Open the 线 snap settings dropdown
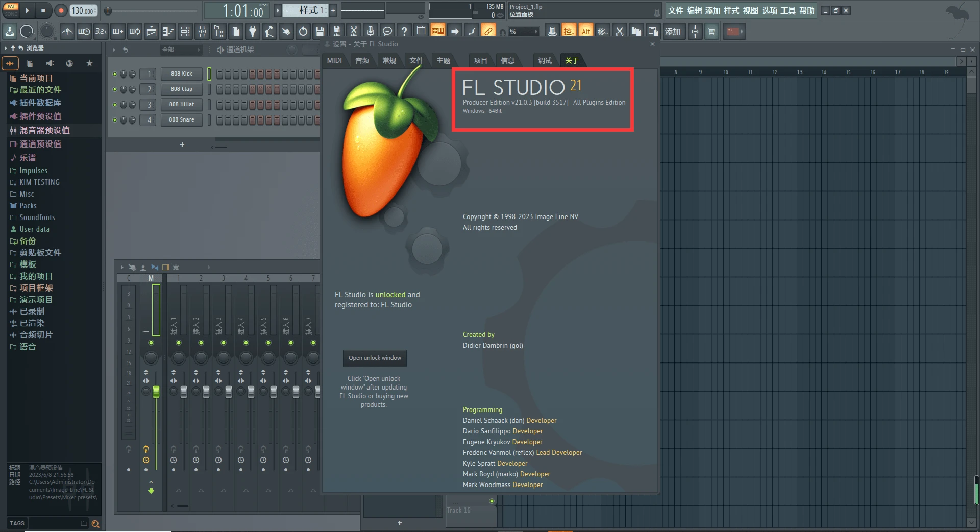The width and height of the screenshot is (980, 532). tap(523, 31)
